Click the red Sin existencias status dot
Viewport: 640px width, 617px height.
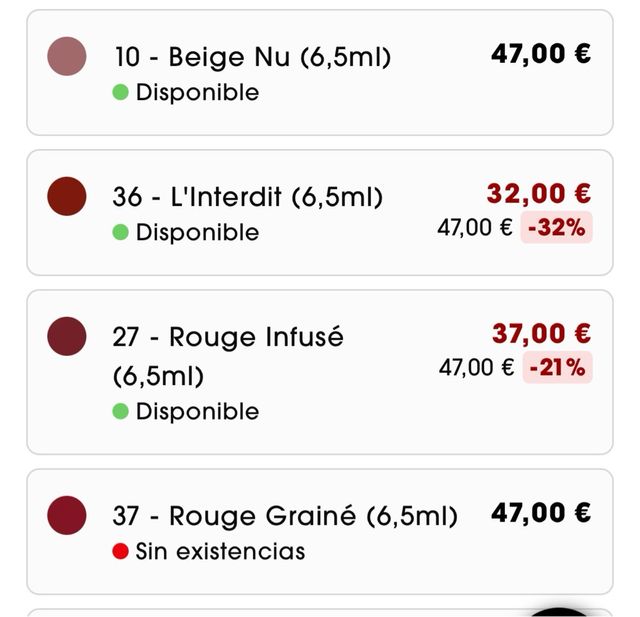pyautogui.click(x=121, y=551)
